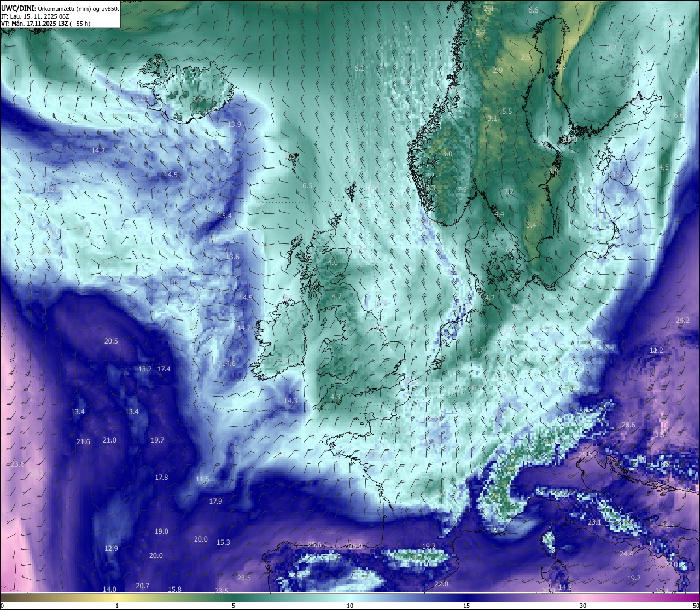Click the 21.0 value on the map

pyautogui.click(x=109, y=440)
